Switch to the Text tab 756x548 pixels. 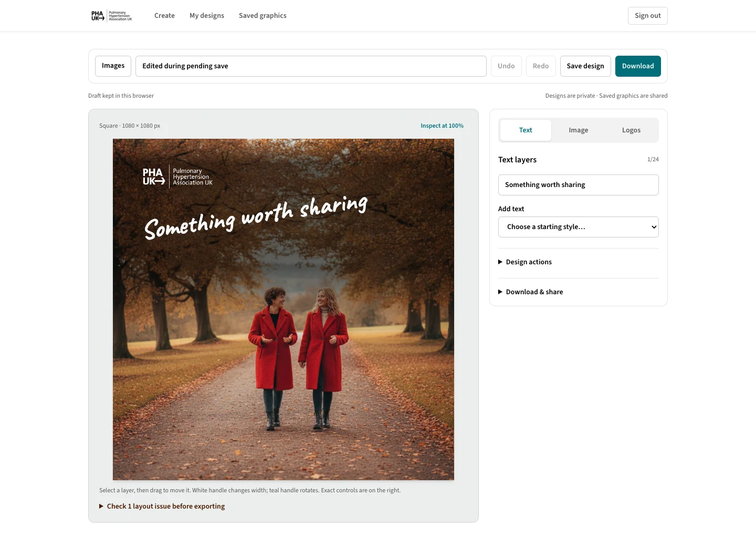pyautogui.click(x=526, y=130)
